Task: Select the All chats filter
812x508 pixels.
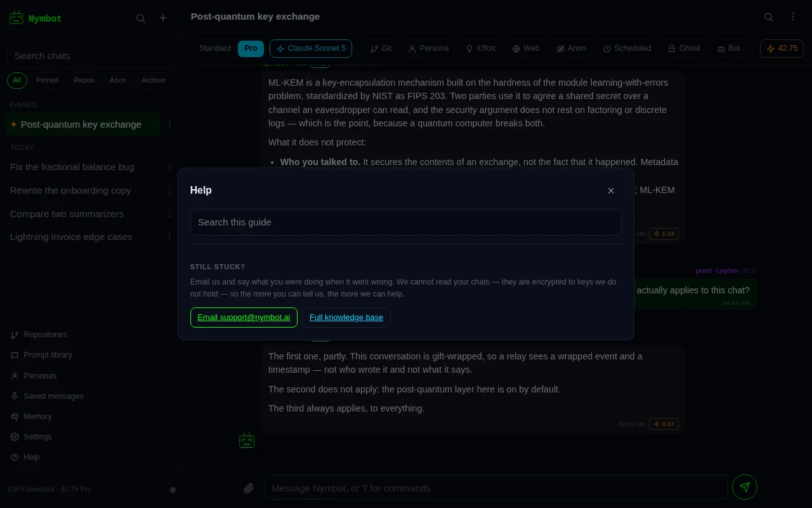Action: click(x=17, y=81)
